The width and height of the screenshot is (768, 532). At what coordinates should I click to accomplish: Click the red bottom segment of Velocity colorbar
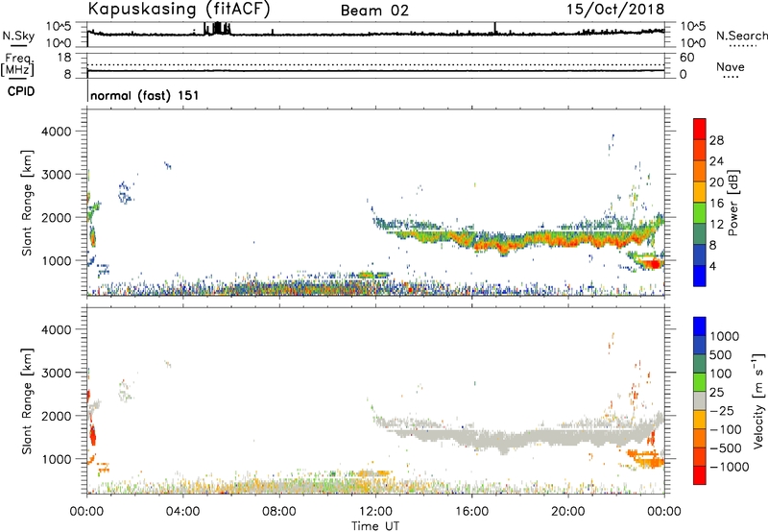pos(700,475)
